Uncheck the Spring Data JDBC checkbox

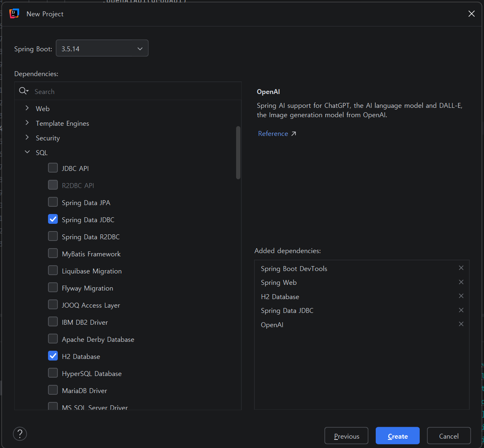point(53,219)
